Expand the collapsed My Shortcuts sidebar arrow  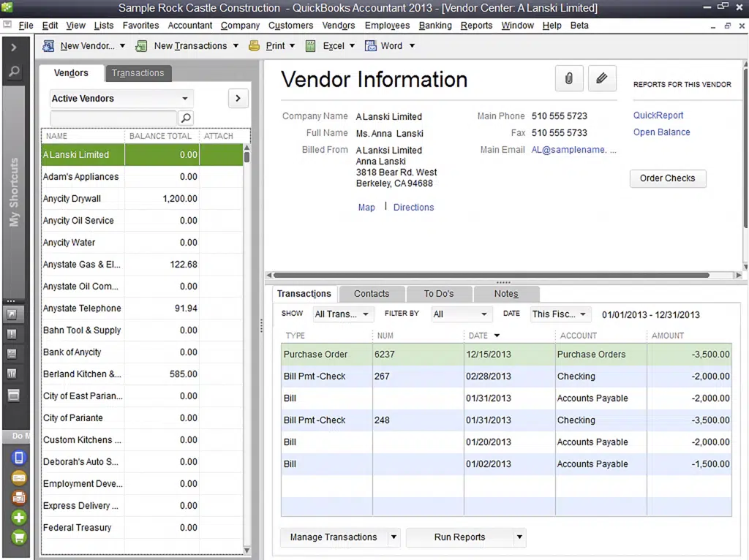tap(14, 48)
